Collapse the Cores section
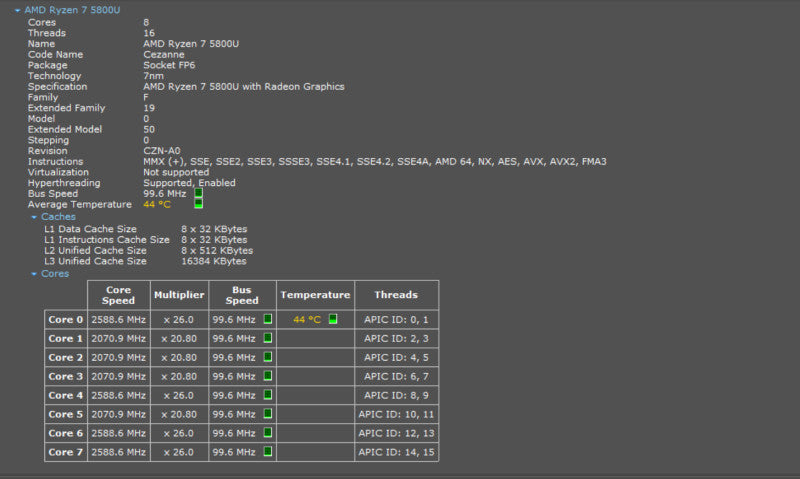 [34, 274]
